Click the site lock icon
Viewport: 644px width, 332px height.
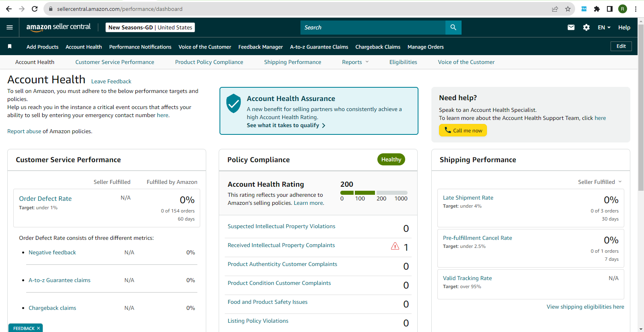(x=51, y=9)
